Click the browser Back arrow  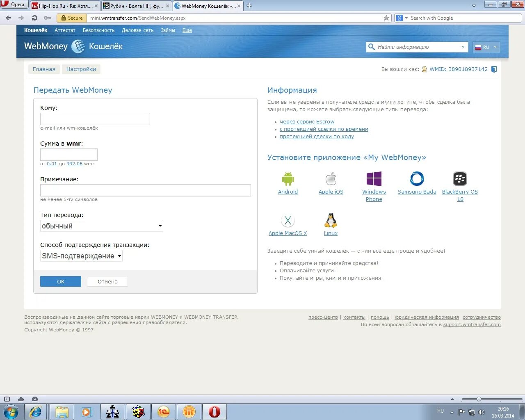coord(8,18)
